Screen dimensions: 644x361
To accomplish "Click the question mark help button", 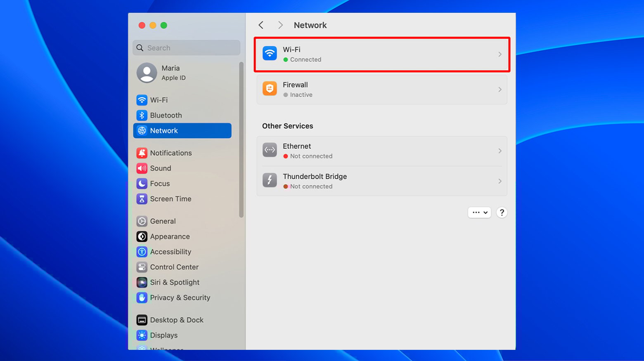I will click(502, 212).
